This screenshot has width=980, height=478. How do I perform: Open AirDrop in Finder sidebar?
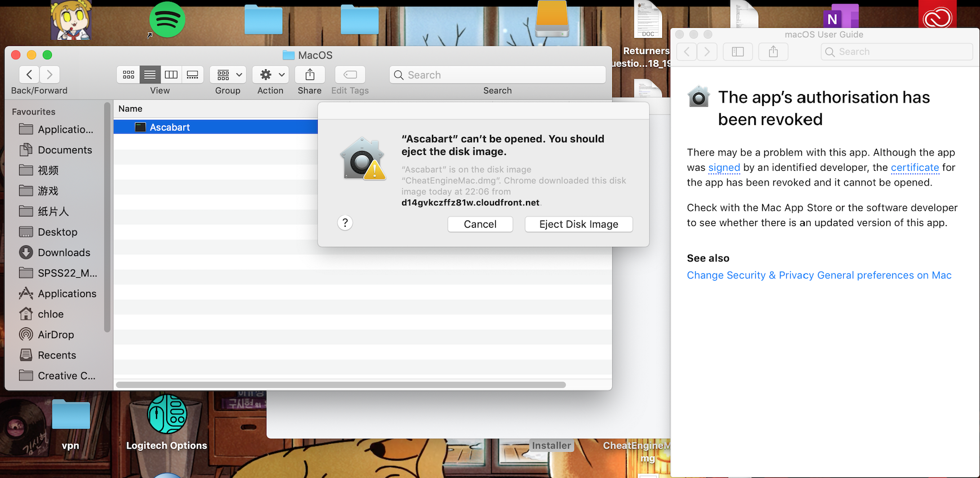pyautogui.click(x=47, y=334)
